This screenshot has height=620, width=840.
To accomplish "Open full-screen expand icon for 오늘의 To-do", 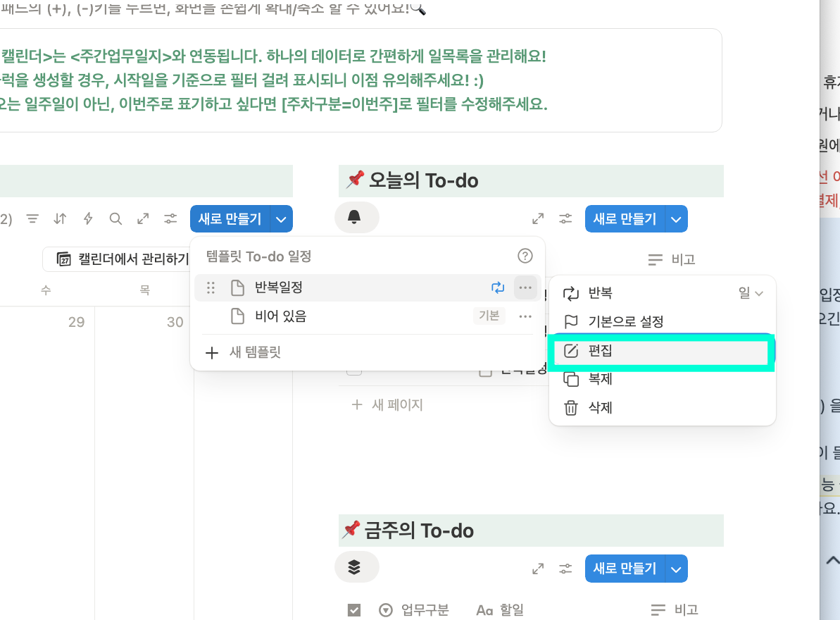I will pos(538,219).
